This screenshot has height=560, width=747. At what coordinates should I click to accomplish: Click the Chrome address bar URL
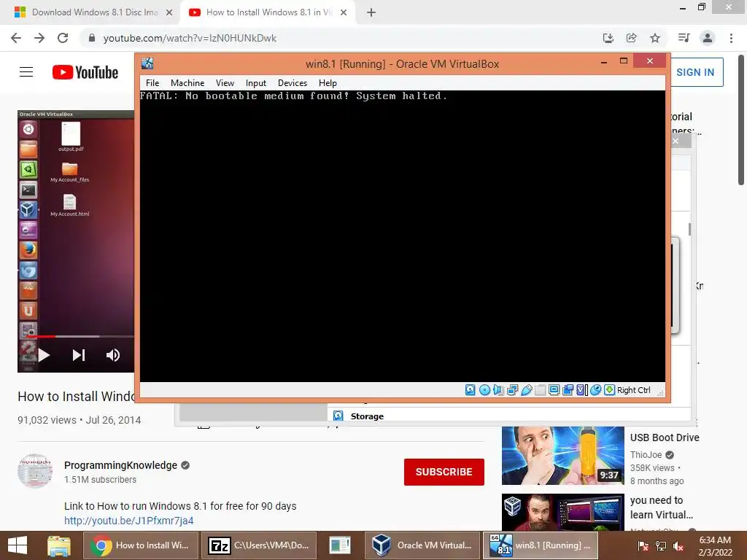click(x=190, y=38)
